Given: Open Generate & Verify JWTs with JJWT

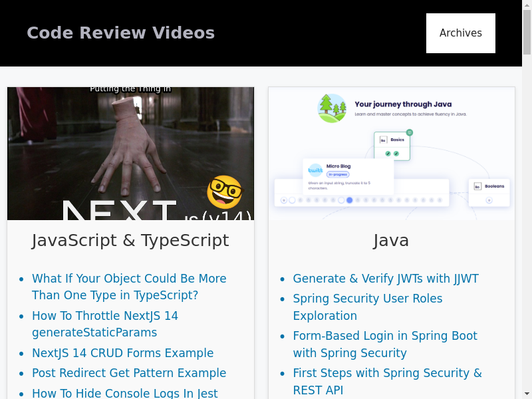Looking at the screenshot, I should pyautogui.click(x=386, y=279).
